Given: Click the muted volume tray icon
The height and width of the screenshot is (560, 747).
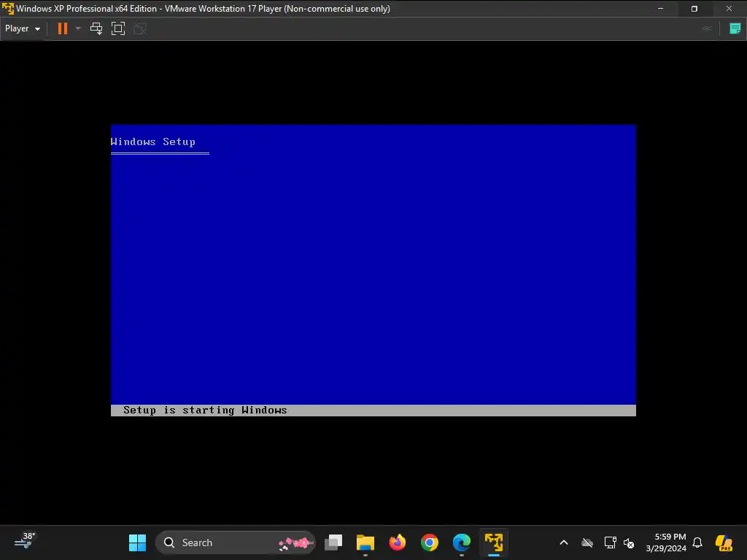Looking at the screenshot, I should click(629, 542).
